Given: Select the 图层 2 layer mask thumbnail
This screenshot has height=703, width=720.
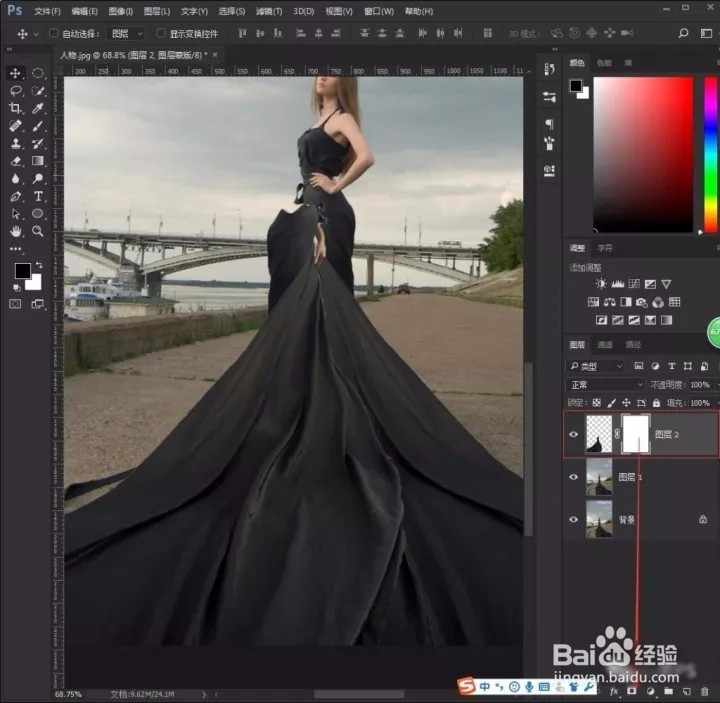Looking at the screenshot, I should pyautogui.click(x=636, y=434).
